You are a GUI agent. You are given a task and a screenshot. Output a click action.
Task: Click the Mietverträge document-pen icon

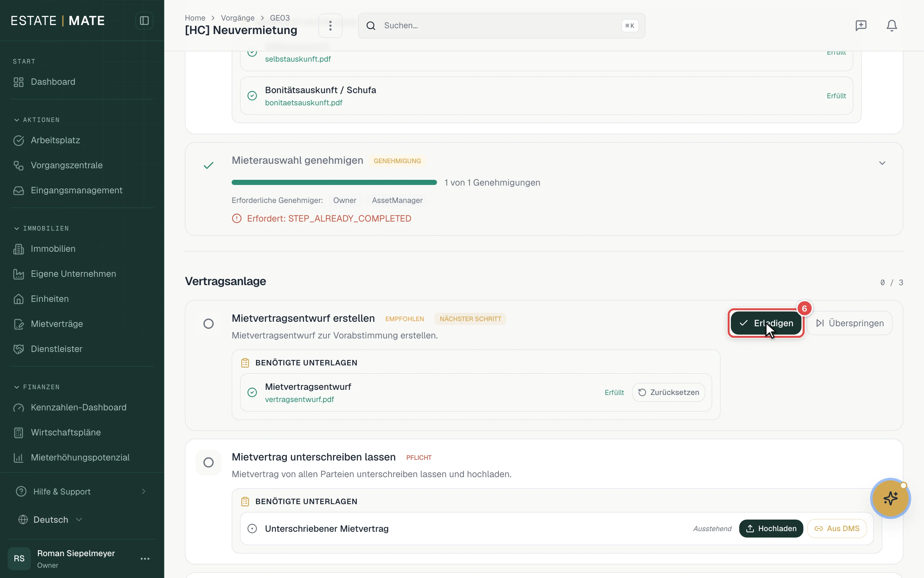tap(18, 324)
